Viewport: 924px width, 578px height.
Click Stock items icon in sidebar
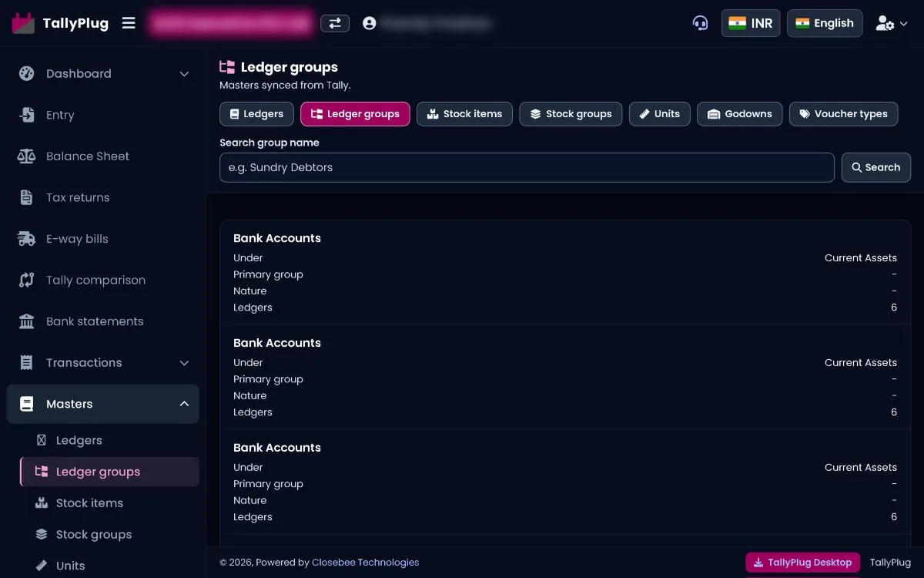coord(42,503)
